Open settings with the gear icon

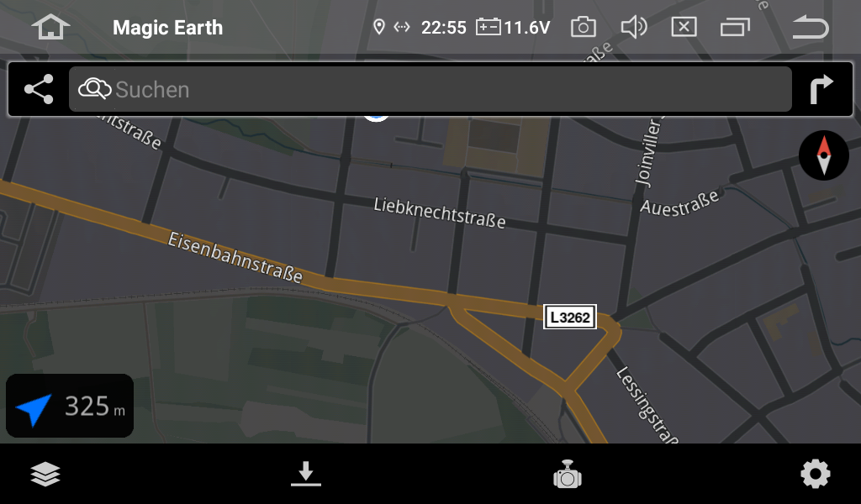816,474
